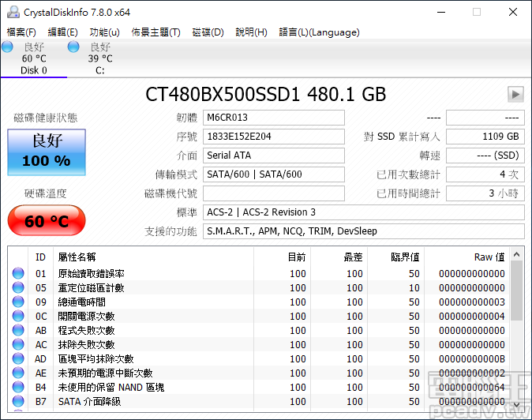The image size is (532, 420).
Task: Click the 目前 column header
Action: [283, 257]
